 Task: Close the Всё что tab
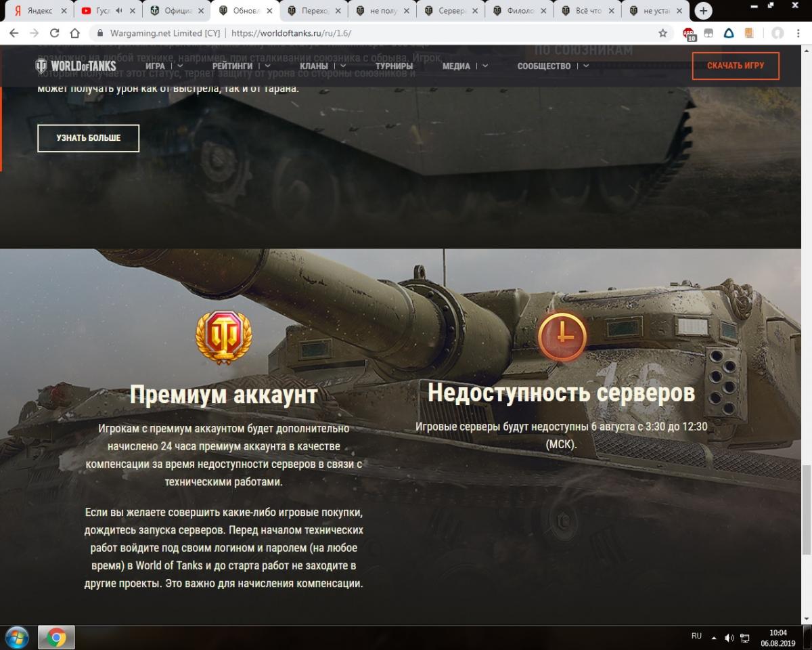[x=612, y=11]
